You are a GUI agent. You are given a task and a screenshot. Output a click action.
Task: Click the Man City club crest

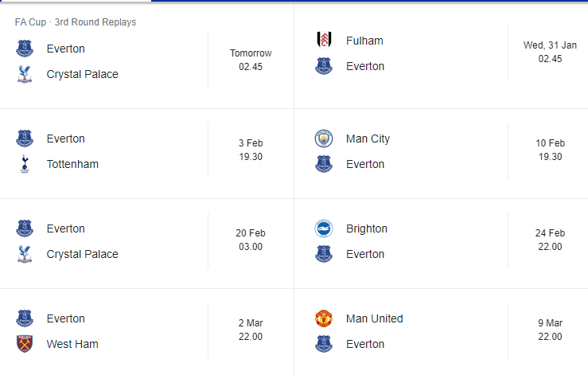[324, 139]
